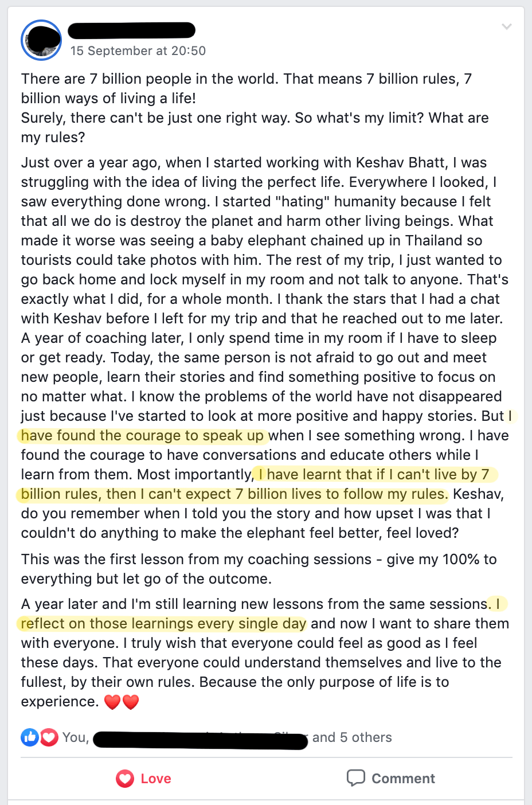Click the second red heart emoji in post
This screenshot has height=805, width=532.
pyautogui.click(x=131, y=702)
